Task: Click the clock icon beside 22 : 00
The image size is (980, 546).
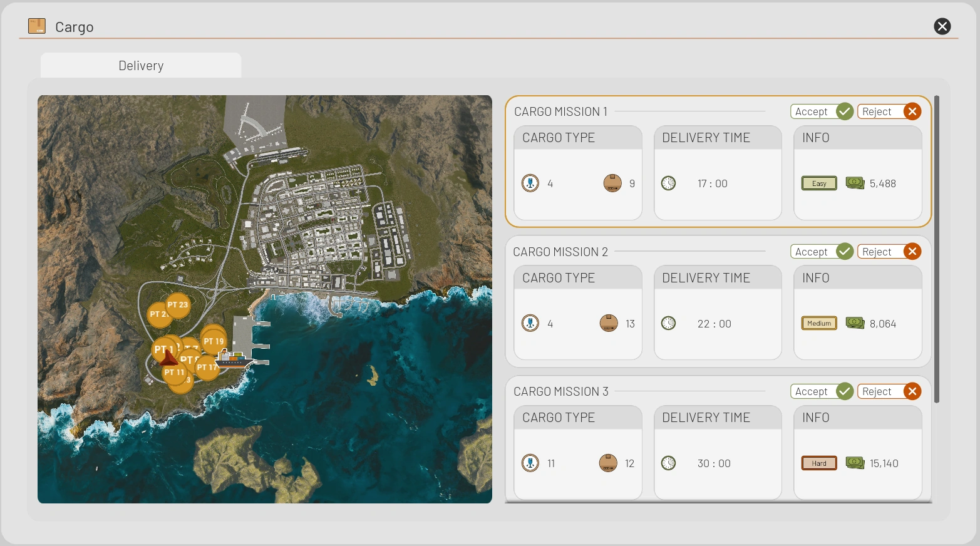Action: pos(669,324)
